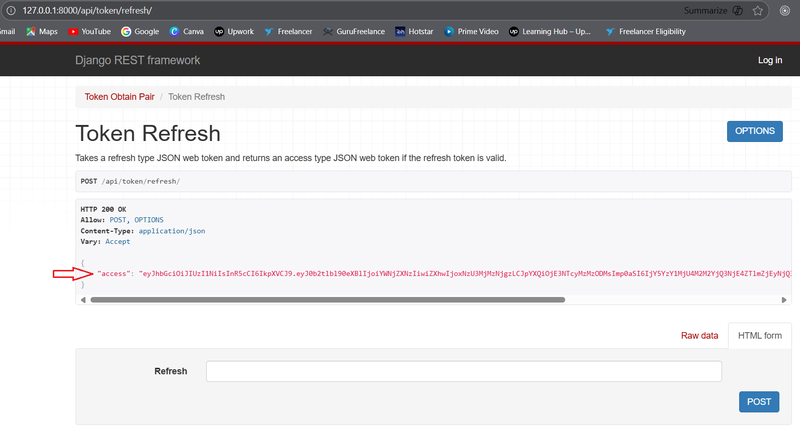Click the 'application/json' content type value
The width and height of the screenshot is (800, 437).
172,231
